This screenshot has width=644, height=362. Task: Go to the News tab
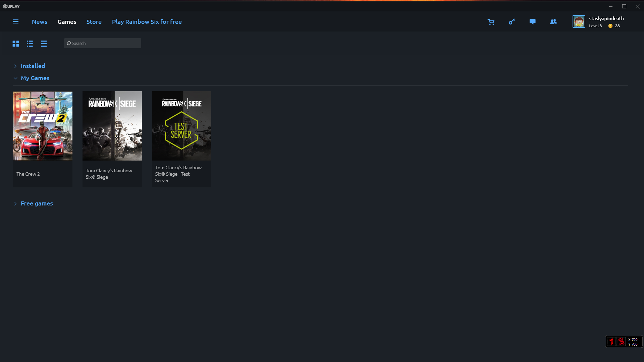point(40,22)
